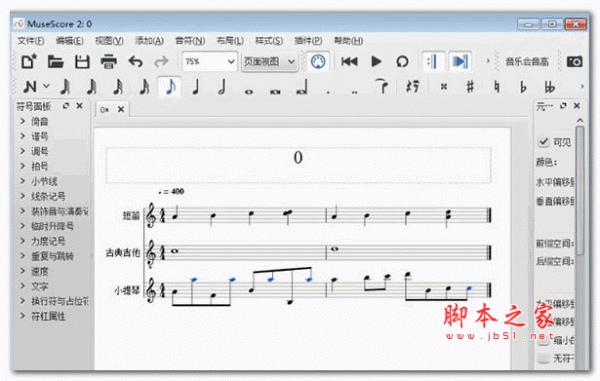Toggle loop playback
Image resolution: width=600 pixels, height=381 pixels.
pyautogui.click(x=402, y=62)
